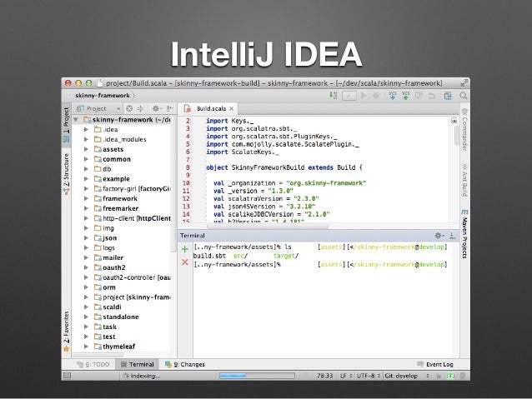
Task: Close terminal session with the red X
Action: click(185, 262)
